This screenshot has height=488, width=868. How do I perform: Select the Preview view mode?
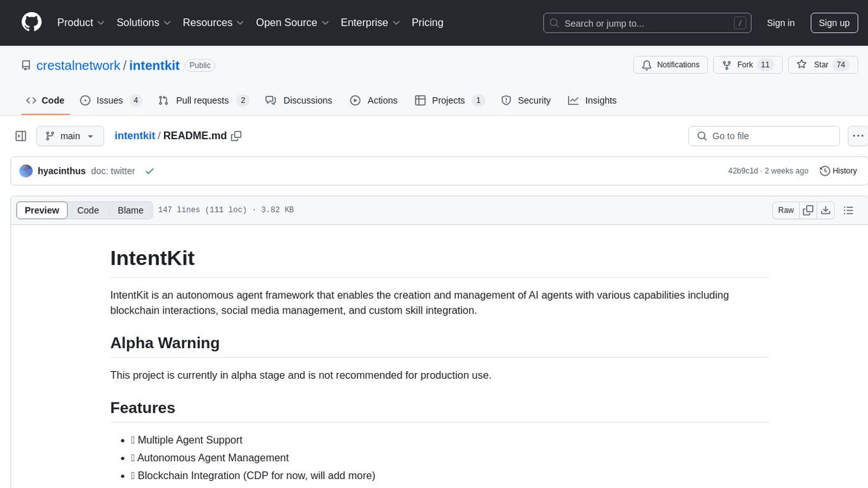point(42,210)
